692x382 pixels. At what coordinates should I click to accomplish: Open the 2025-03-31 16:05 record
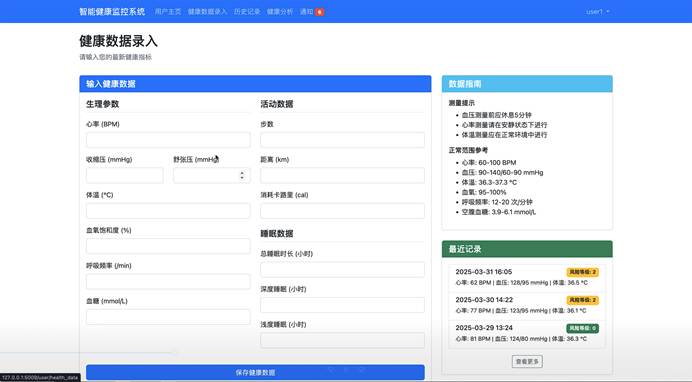[x=527, y=277]
